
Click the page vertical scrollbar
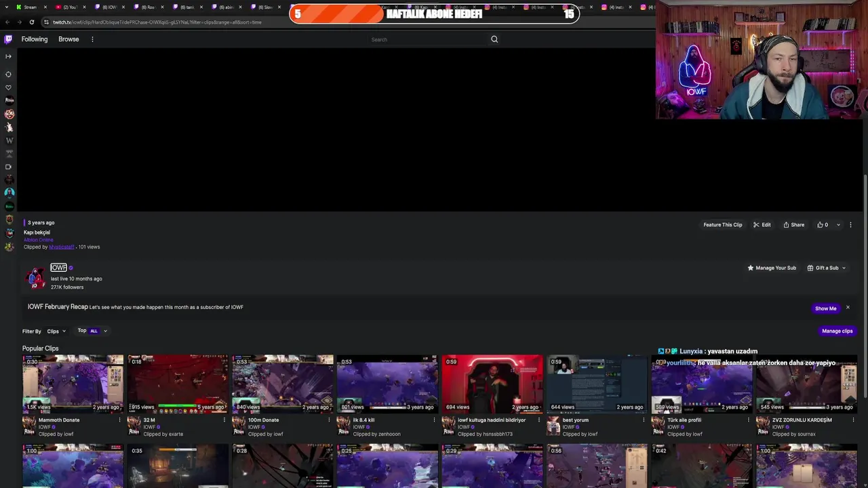pyautogui.click(x=865, y=285)
